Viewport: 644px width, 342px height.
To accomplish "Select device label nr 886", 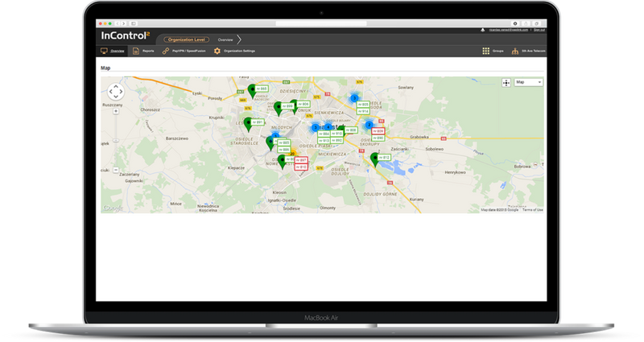I will (x=284, y=150).
